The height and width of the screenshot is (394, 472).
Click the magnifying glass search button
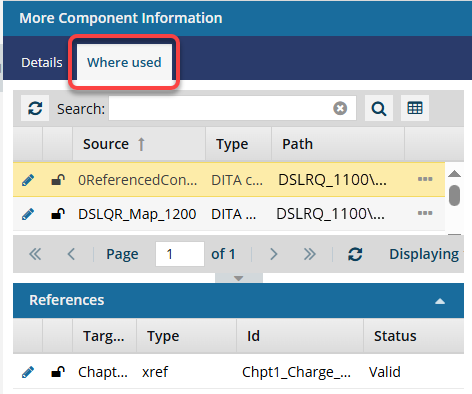click(x=379, y=108)
